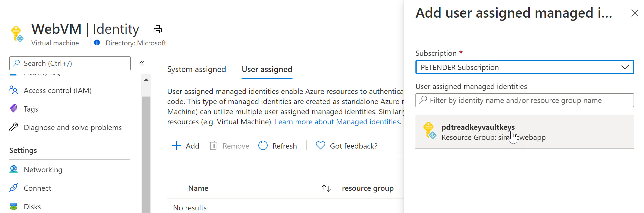Open Tags in the sidebar

point(31,109)
